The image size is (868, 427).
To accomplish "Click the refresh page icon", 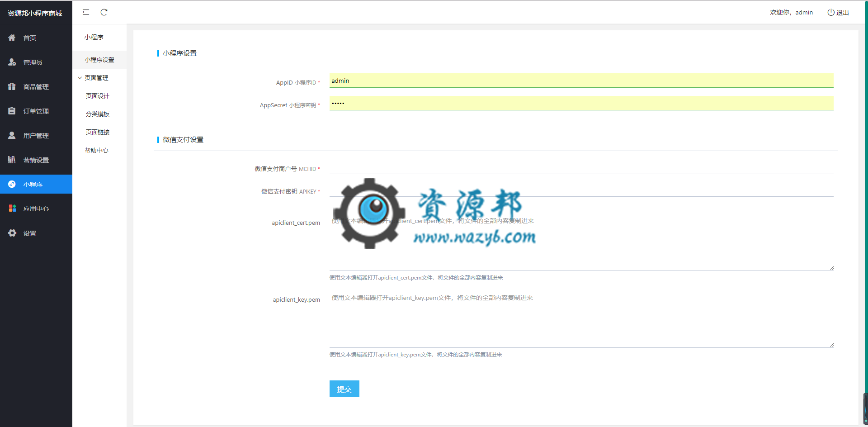I will coord(104,12).
